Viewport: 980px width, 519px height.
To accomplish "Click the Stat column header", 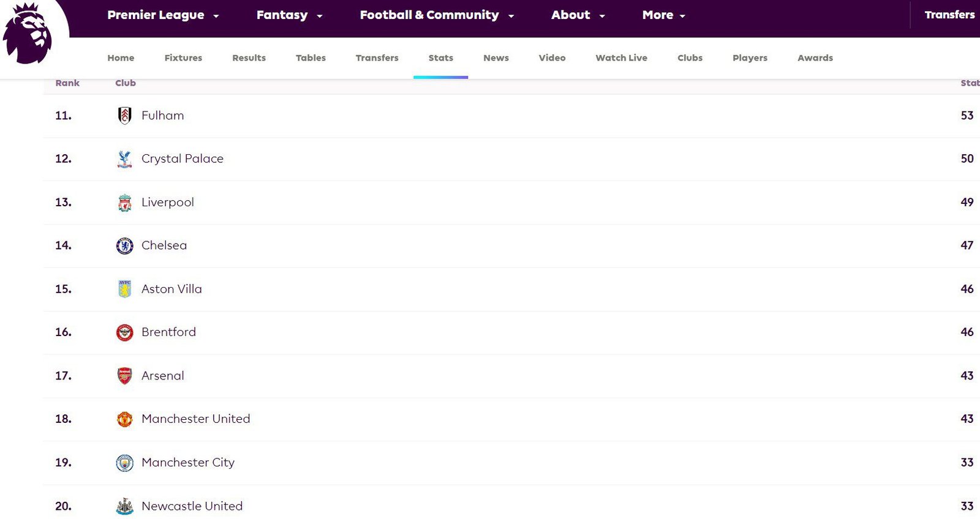I will 970,83.
